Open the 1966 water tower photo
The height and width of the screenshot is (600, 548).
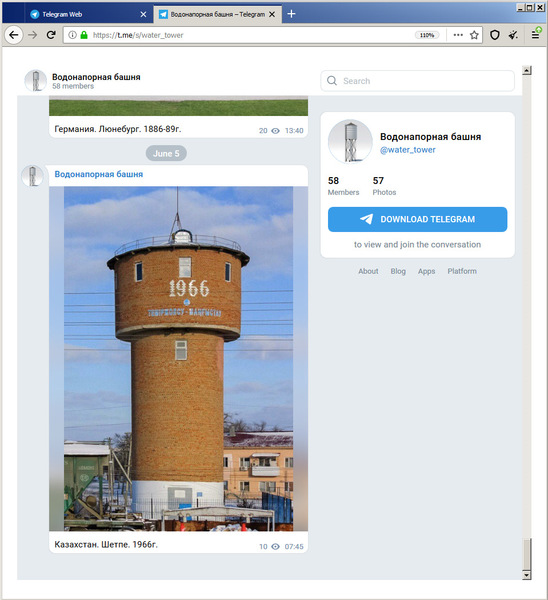pos(178,359)
